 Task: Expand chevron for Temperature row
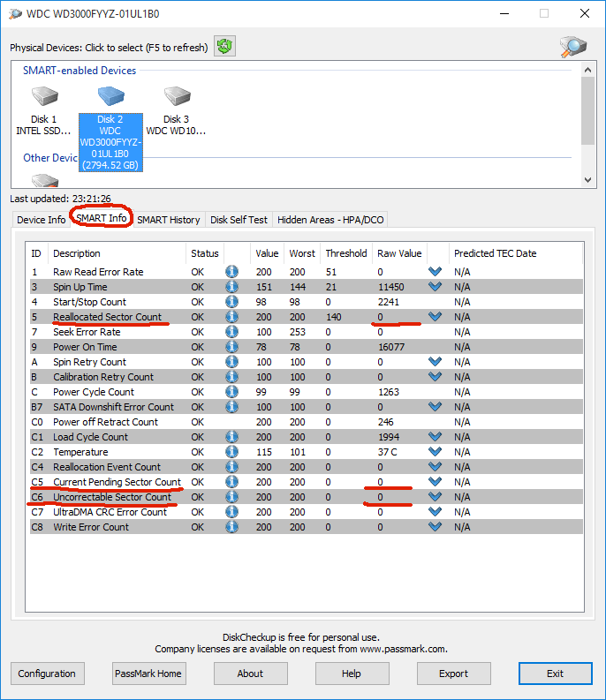pyautogui.click(x=435, y=452)
